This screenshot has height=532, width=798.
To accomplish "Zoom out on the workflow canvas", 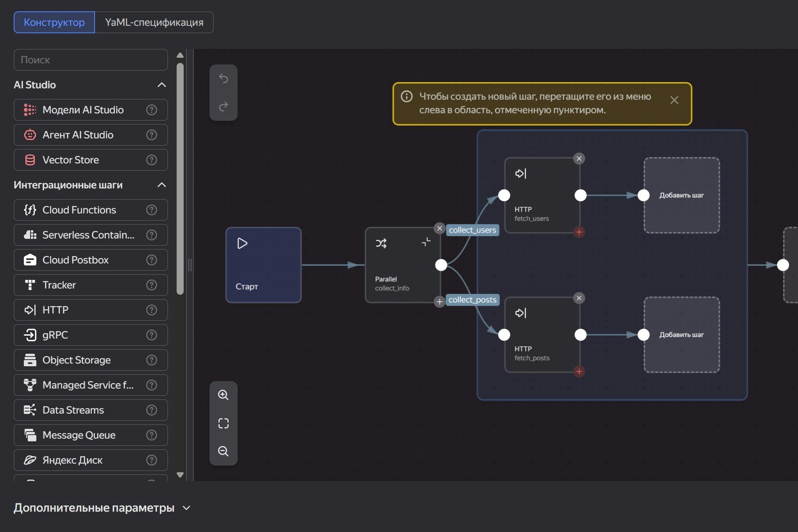I will click(223, 451).
